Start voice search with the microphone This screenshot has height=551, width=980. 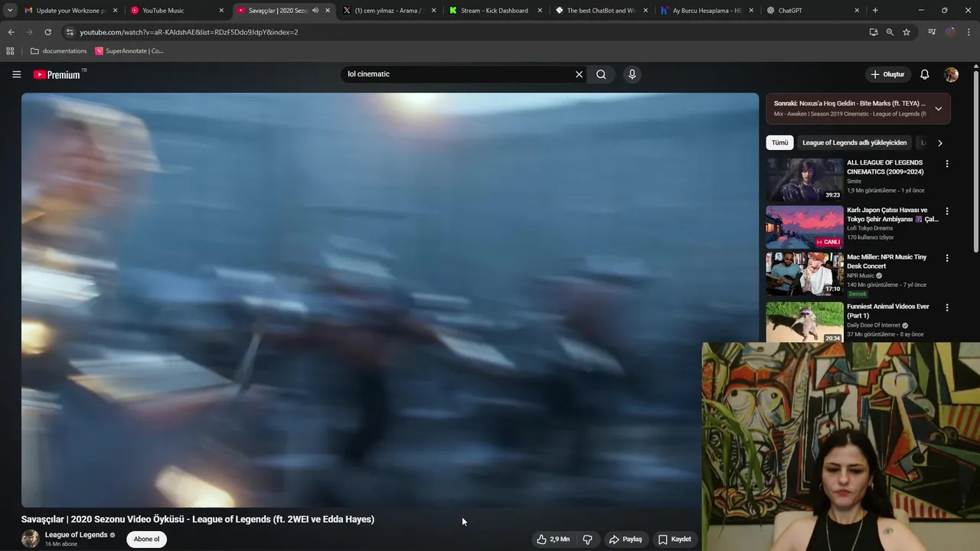(632, 74)
